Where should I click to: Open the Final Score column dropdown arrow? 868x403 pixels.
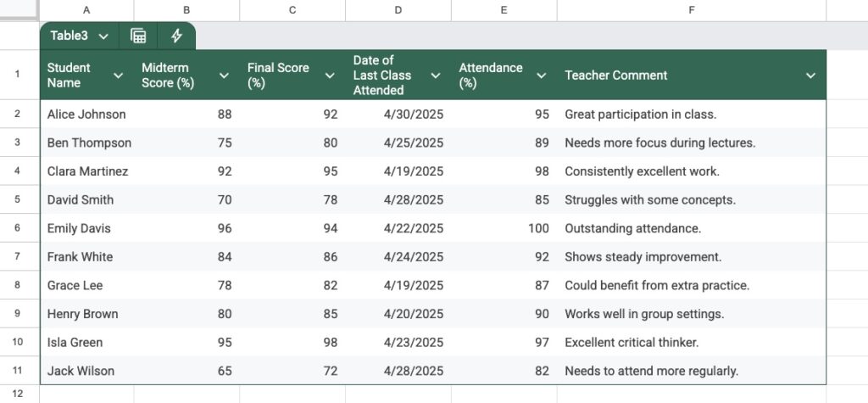click(x=330, y=76)
